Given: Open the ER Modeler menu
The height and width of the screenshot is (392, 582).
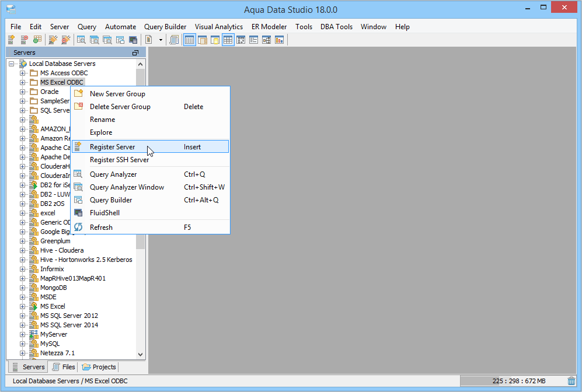Looking at the screenshot, I should click(269, 27).
